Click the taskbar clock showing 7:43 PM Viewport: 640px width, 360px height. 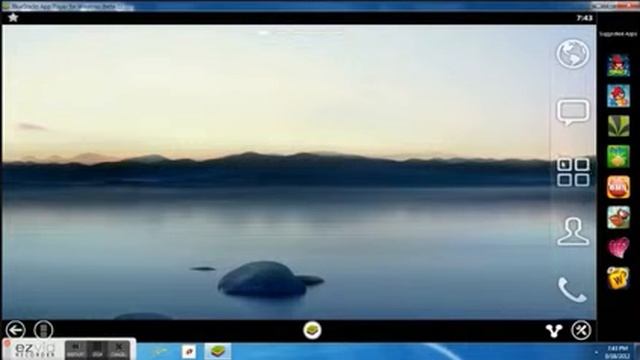(x=617, y=352)
